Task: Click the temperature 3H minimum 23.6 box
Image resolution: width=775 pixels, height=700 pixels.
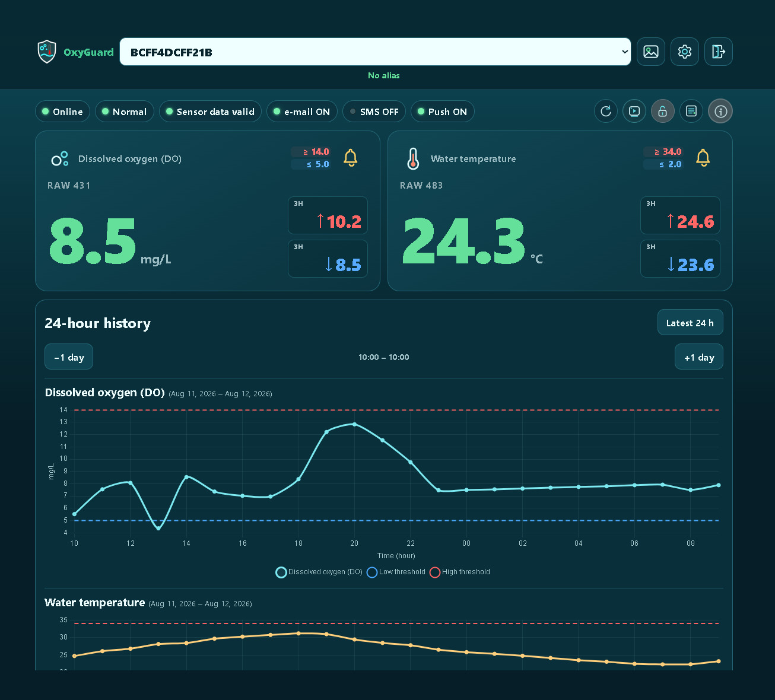Action: point(680,259)
